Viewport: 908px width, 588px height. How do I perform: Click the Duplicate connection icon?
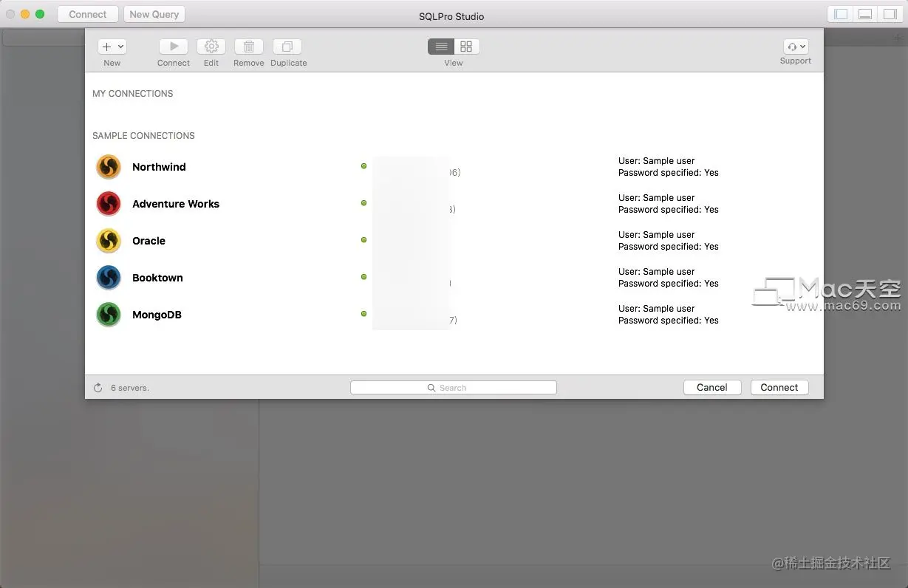pos(287,47)
